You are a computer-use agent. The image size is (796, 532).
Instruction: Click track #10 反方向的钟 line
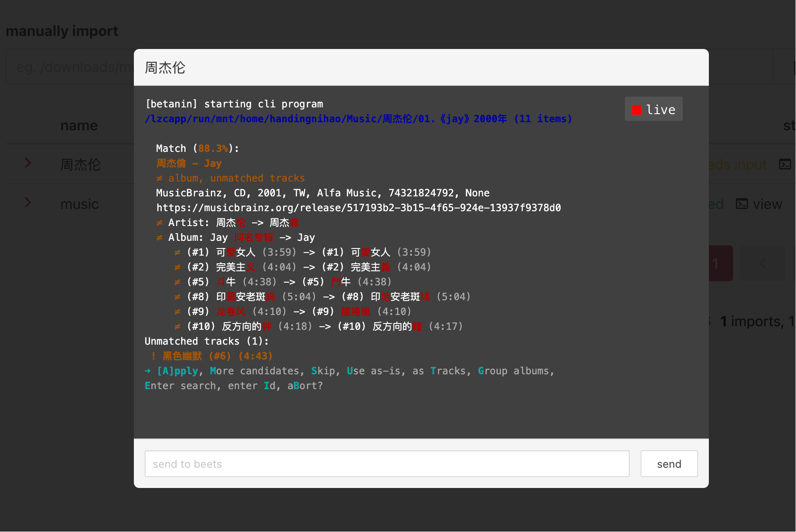[x=318, y=326]
